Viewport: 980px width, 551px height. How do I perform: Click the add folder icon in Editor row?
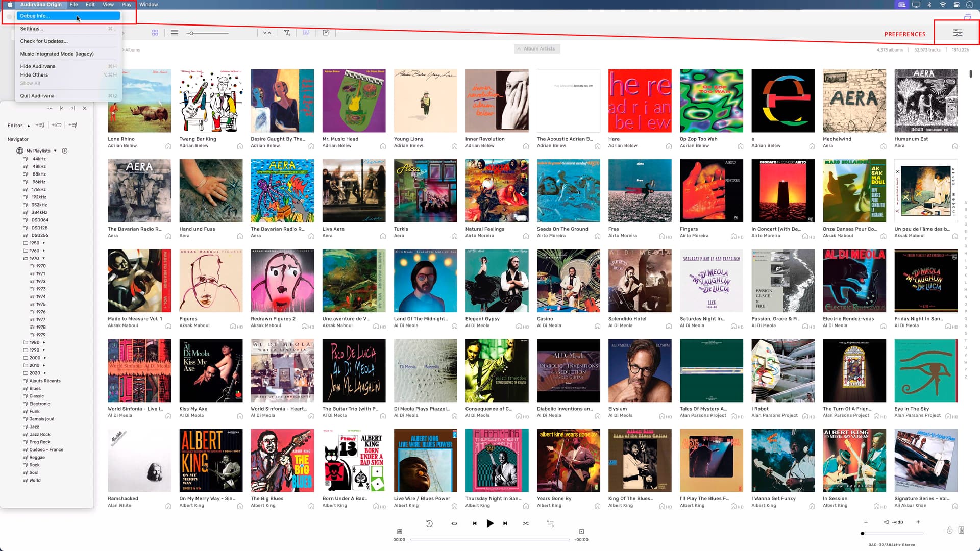(x=57, y=125)
